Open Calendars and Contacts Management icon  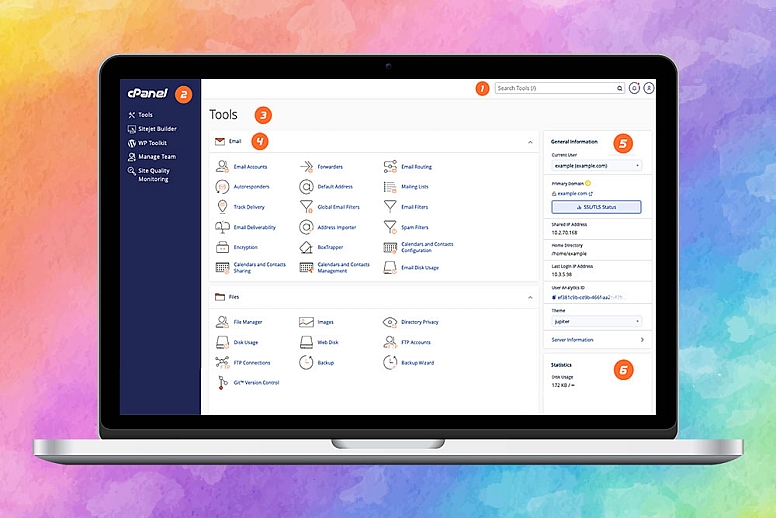306,268
